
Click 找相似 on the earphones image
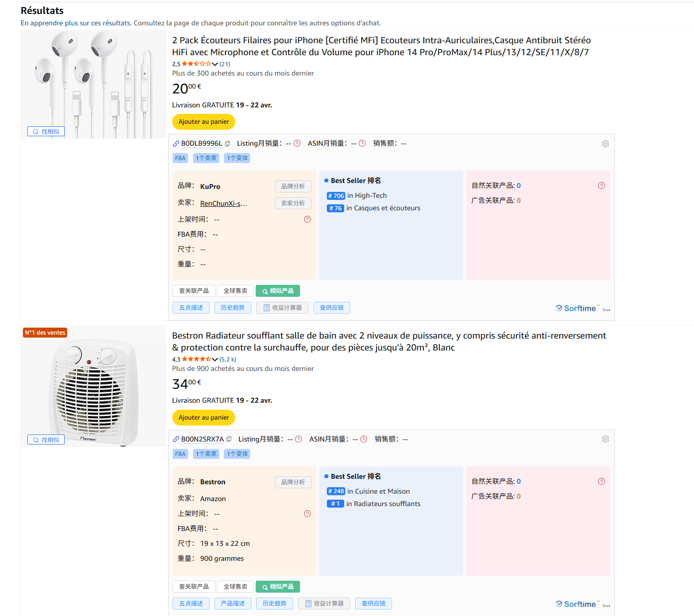click(x=46, y=132)
